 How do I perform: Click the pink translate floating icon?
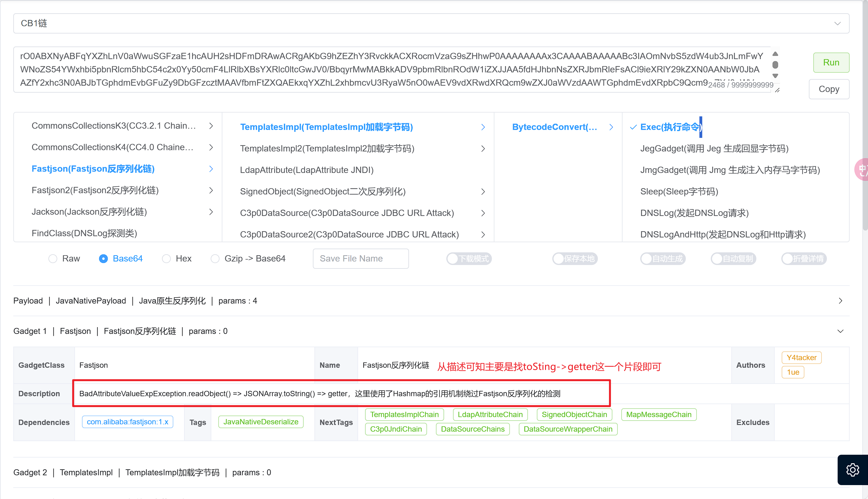click(862, 169)
